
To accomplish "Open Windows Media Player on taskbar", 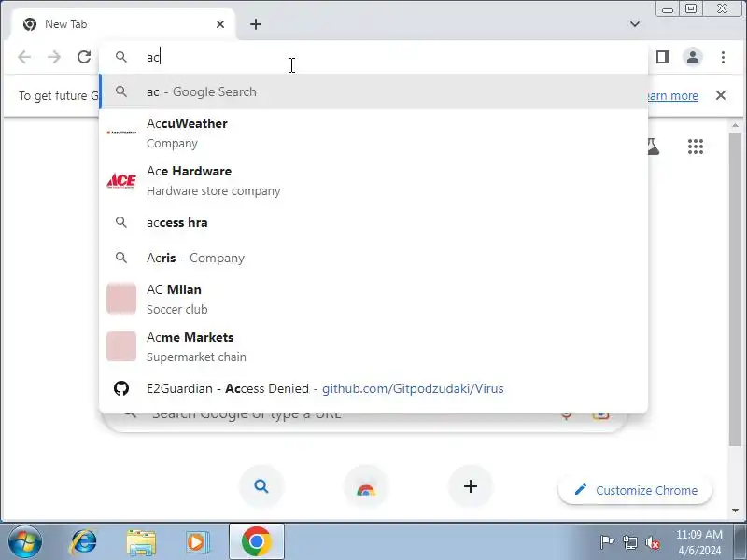I will coord(197,542).
